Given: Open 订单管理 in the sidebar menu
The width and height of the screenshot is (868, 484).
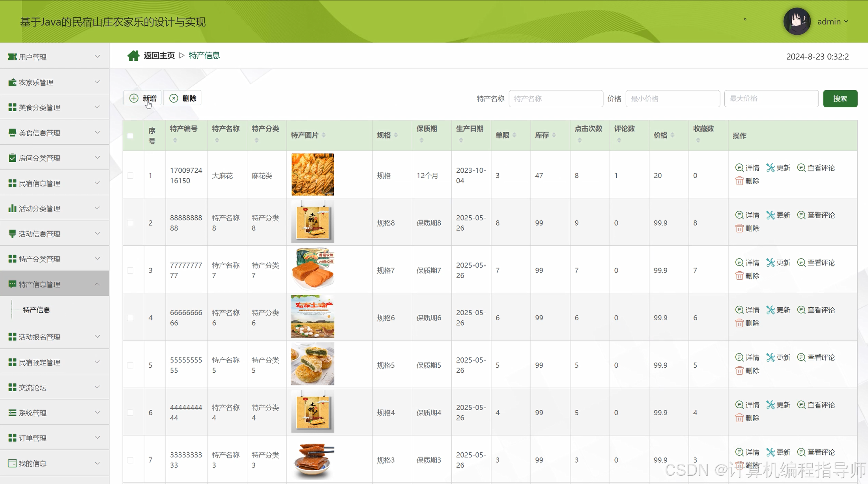Looking at the screenshot, I should click(x=33, y=438).
